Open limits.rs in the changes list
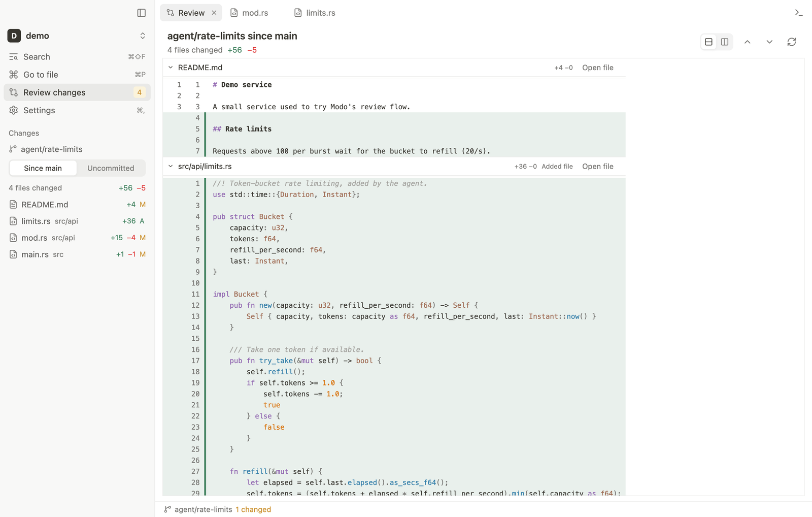 77,221
